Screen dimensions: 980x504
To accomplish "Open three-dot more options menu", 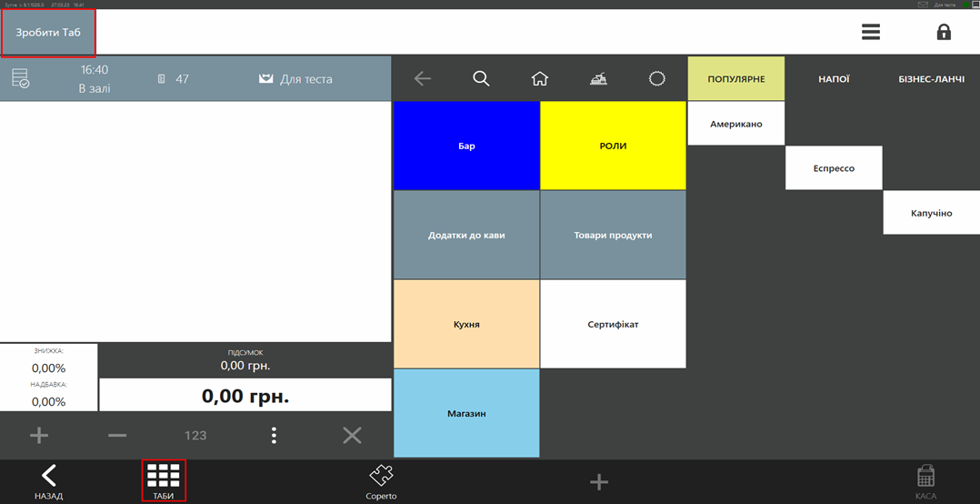I will pyautogui.click(x=274, y=436).
